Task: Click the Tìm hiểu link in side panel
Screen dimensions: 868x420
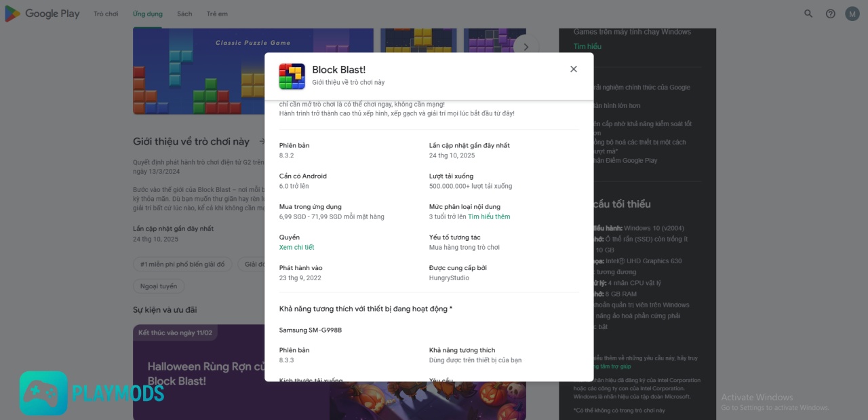Action: [x=587, y=47]
